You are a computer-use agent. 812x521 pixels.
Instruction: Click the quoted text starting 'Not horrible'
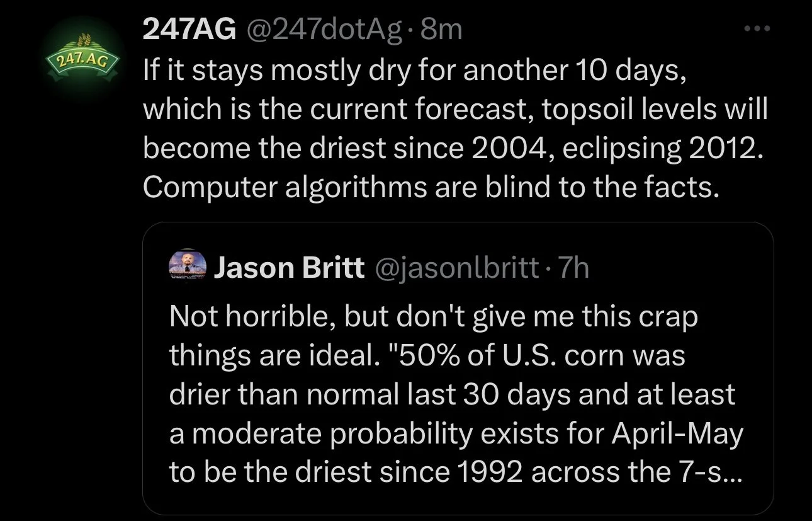click(457, 394)
